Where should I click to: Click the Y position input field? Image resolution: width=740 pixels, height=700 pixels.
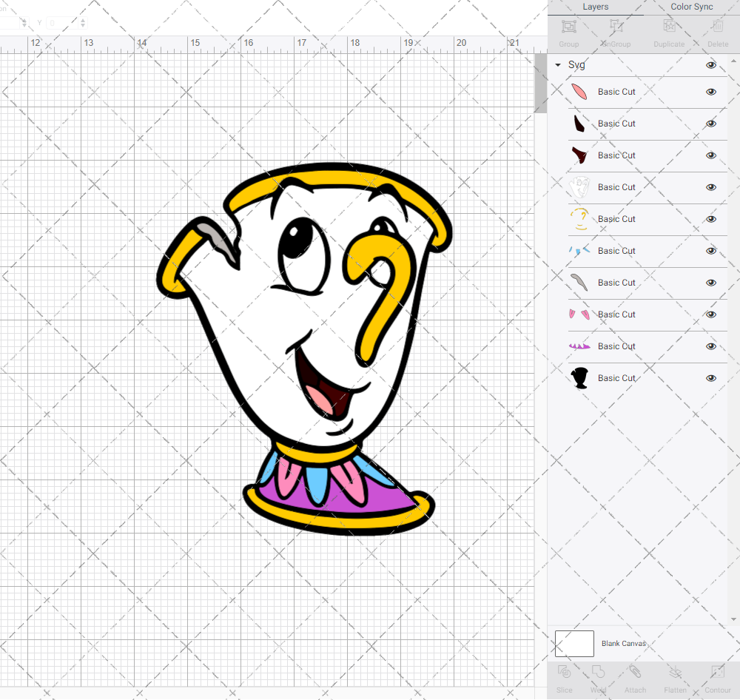tap(61, 23)
